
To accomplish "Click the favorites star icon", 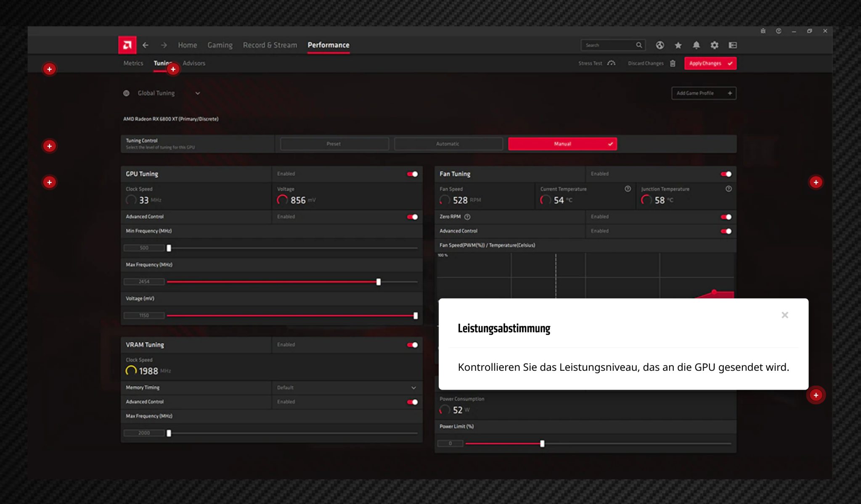I will [x=678, y=45].
